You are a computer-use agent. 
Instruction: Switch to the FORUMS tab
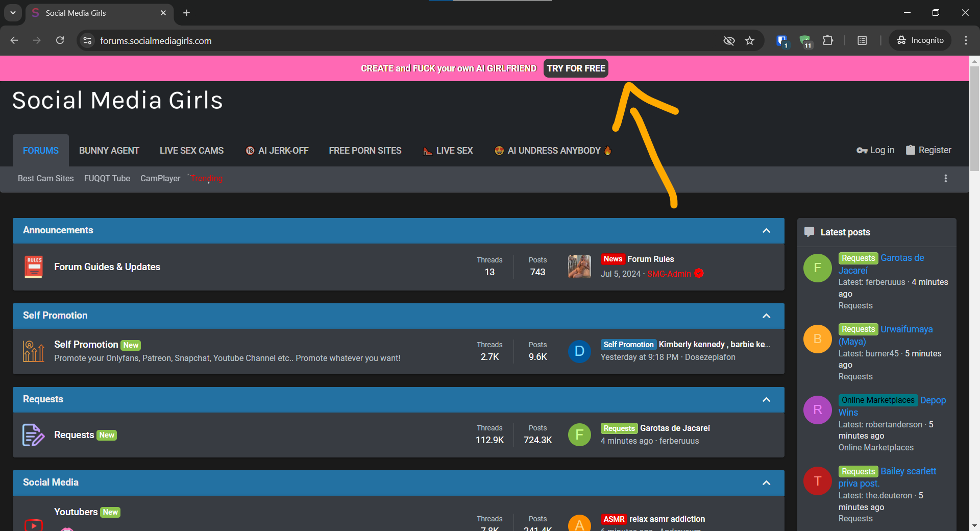point(40,150)
